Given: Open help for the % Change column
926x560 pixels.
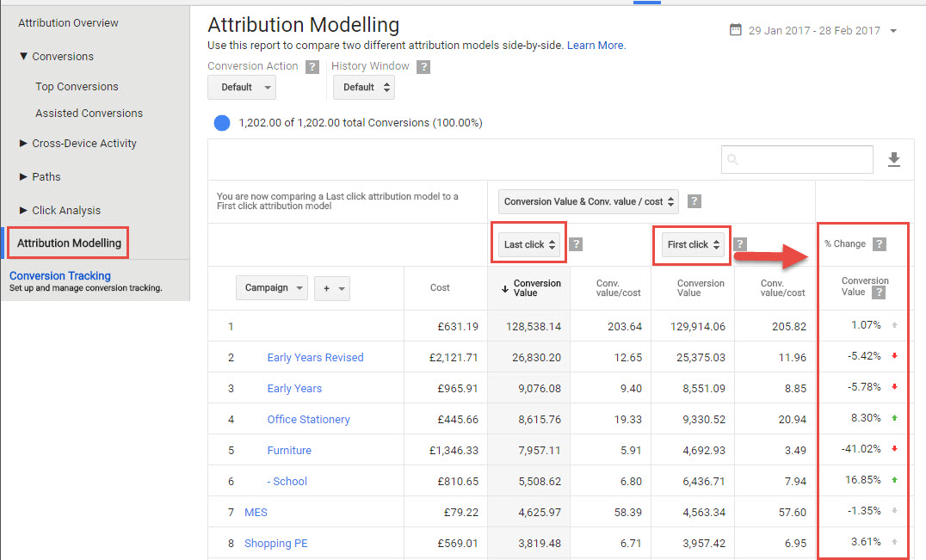Looking at the screenshot, I should [880, 243].
